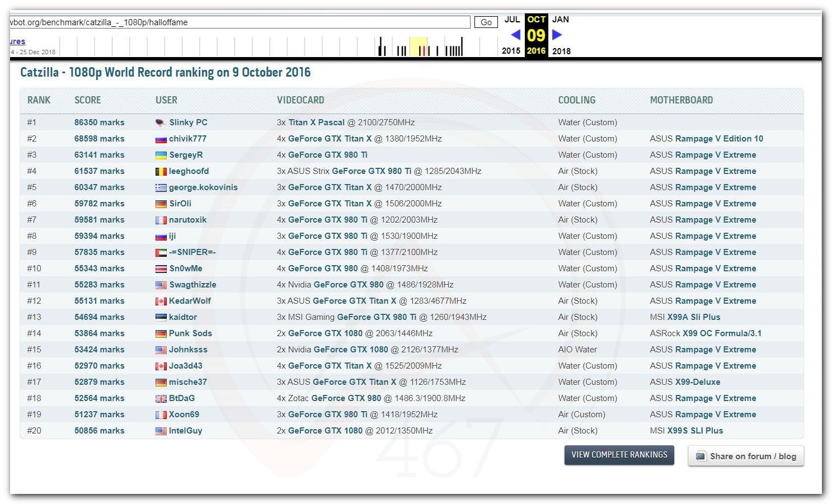Image resolution: width=832 pixels, height=504 pixels.
Task: Open the -=SNIPER=- user profile link
Action: click(192, 252)
